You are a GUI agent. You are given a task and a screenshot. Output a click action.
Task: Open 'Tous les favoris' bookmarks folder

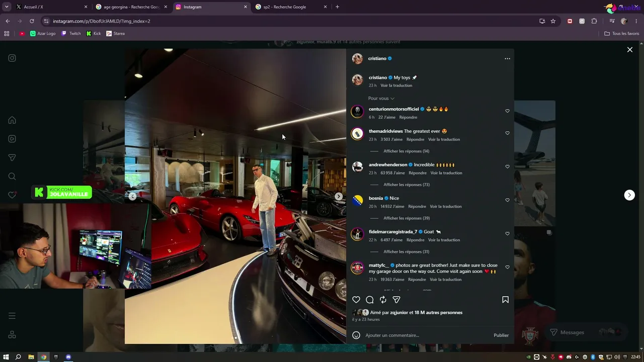tap(622, 34)
